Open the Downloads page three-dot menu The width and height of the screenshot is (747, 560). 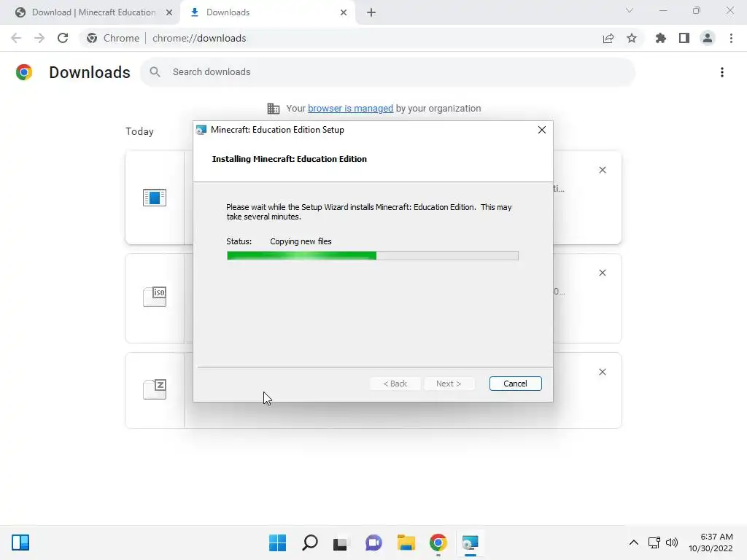721,72
